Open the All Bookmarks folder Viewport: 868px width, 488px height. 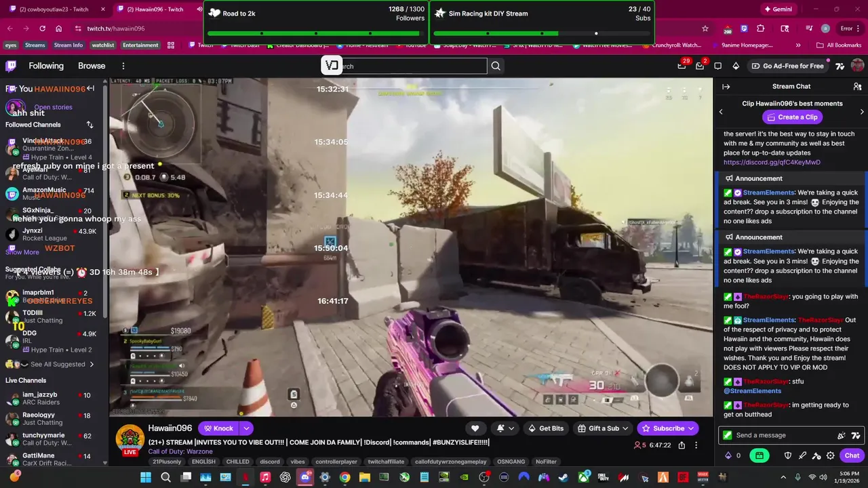tap(838, 45)
